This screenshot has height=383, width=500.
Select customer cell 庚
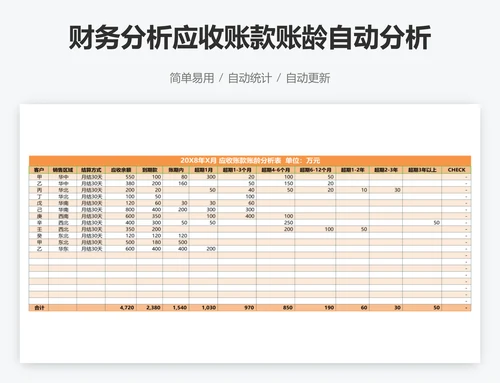tap(39, 216)
